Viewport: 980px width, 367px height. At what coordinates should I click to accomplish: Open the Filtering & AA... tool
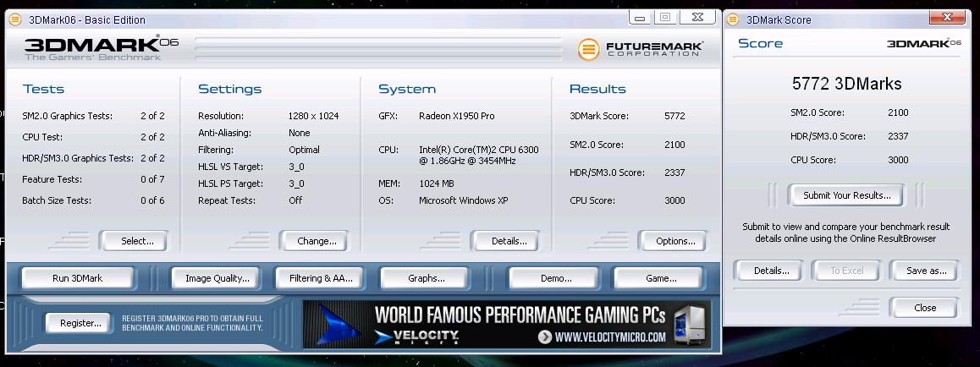click(x=320, y=278)
